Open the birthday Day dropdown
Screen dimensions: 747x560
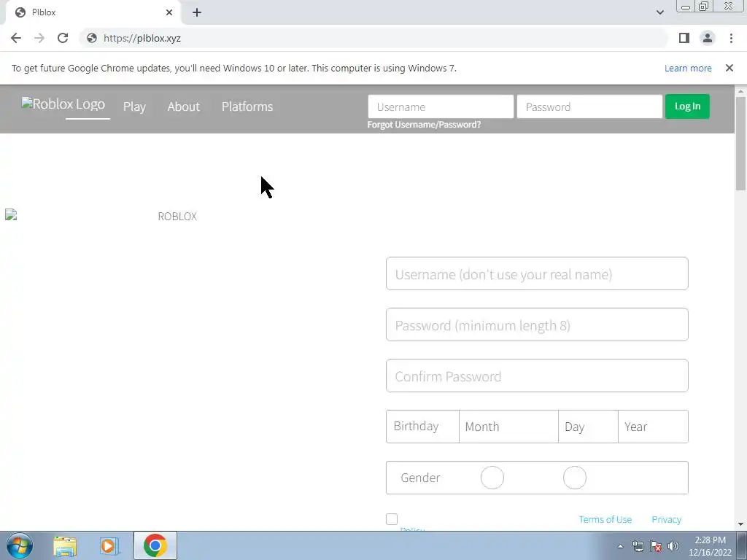click(x=588, y=427)
